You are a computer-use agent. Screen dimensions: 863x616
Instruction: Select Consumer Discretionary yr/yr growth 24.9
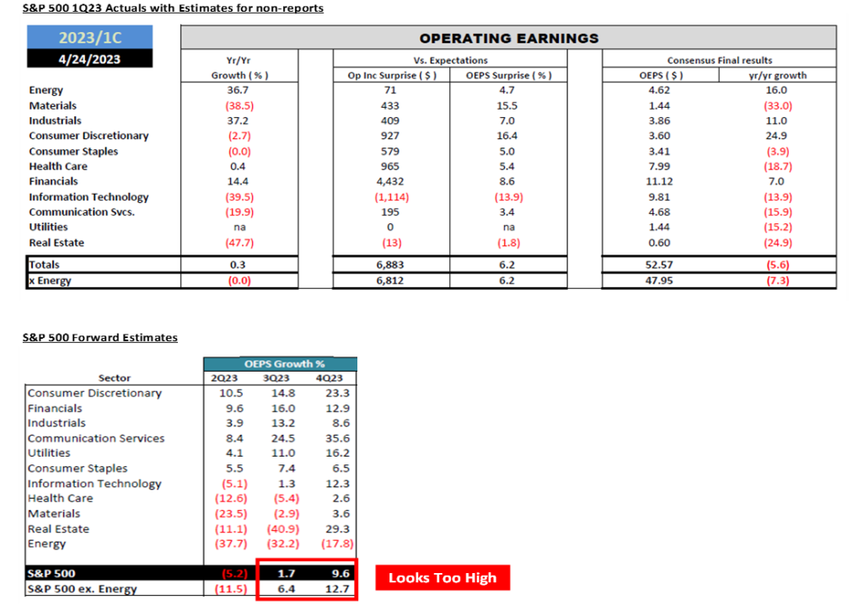pyautogui.click(x=776, y=136)
